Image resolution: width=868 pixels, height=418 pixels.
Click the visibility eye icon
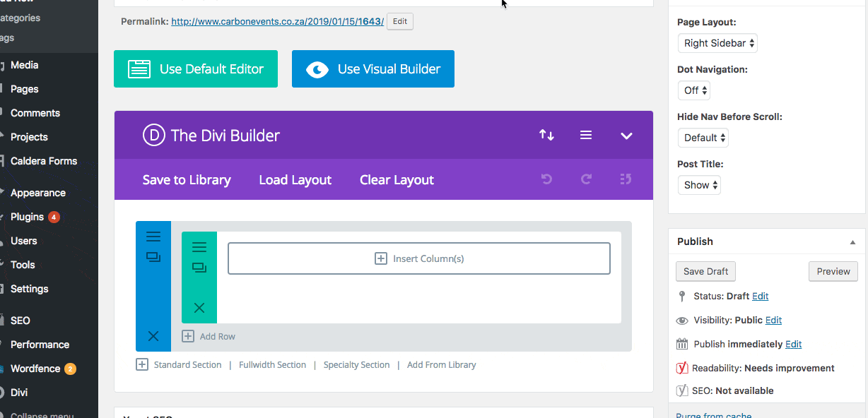click(x=682, y=321)
